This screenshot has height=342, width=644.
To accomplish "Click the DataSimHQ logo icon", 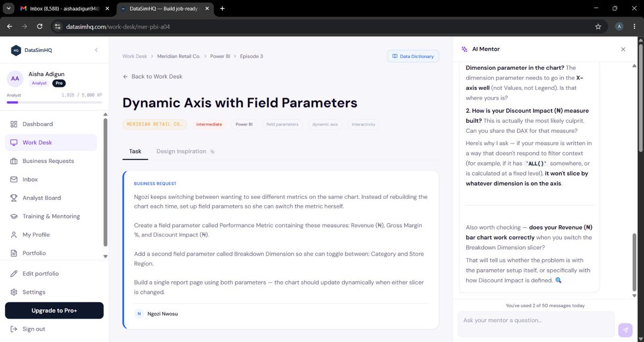I will tap(16, 50).
